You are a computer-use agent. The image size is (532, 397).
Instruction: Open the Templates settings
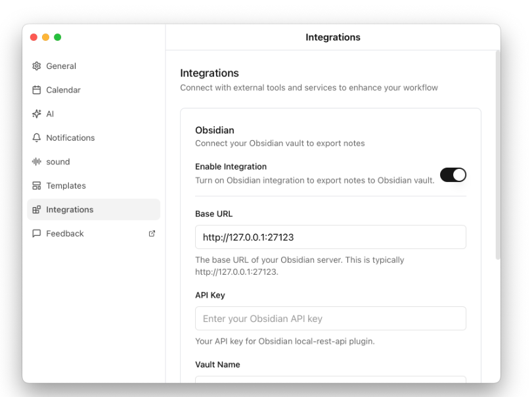(x=94, y=185)
